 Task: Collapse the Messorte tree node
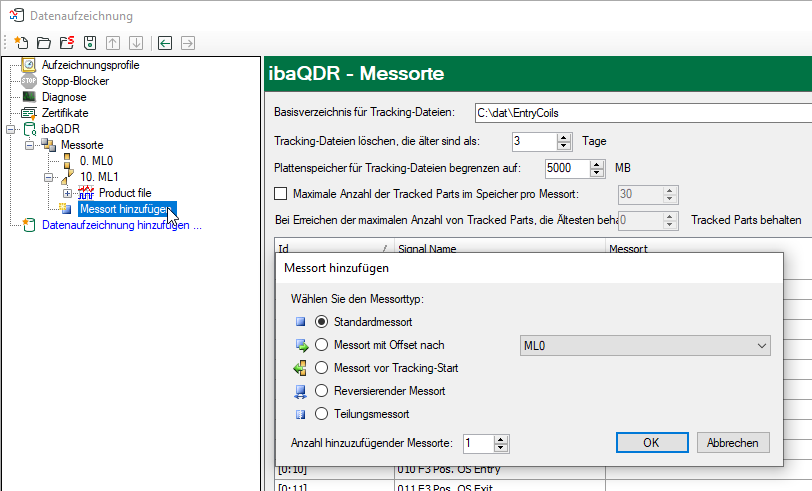(30, 145)
